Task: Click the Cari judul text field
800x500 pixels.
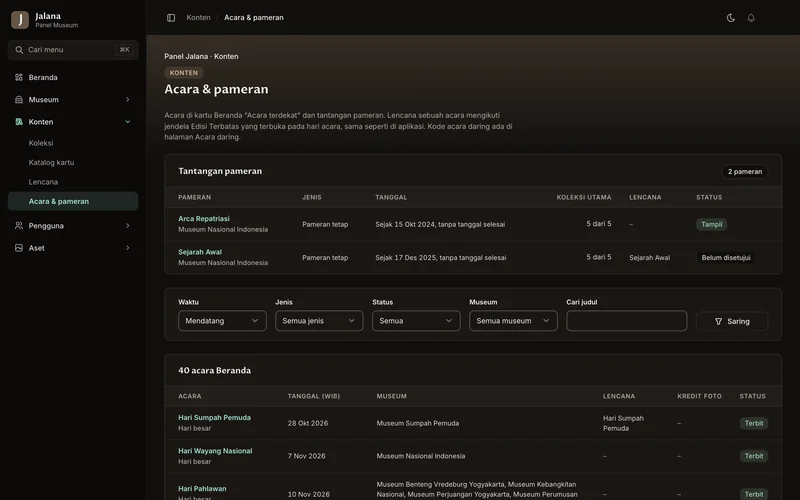Action: 627,321
